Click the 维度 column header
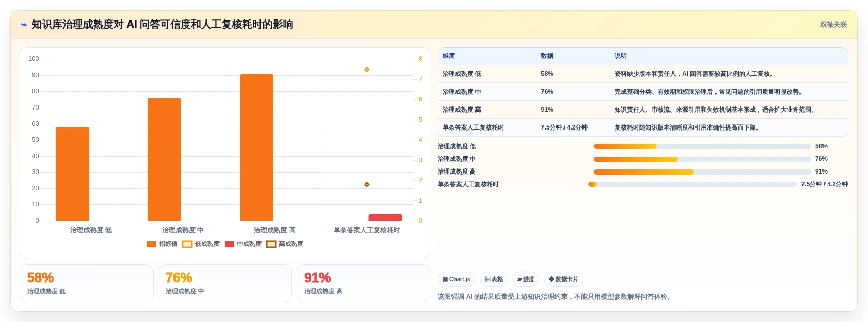 pyautogui.click(x=449, y=56)
